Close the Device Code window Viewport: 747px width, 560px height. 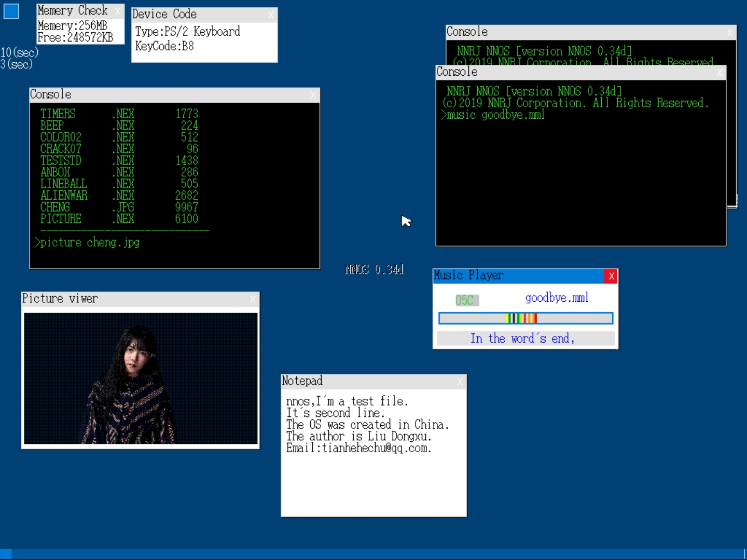pyautogui.click(x=271, y=15)
